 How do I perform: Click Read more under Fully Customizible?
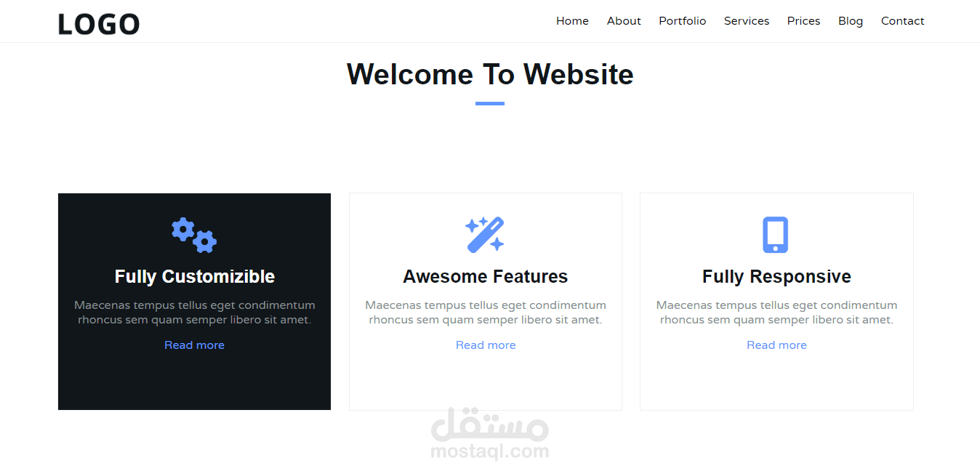tap(194, 345)
